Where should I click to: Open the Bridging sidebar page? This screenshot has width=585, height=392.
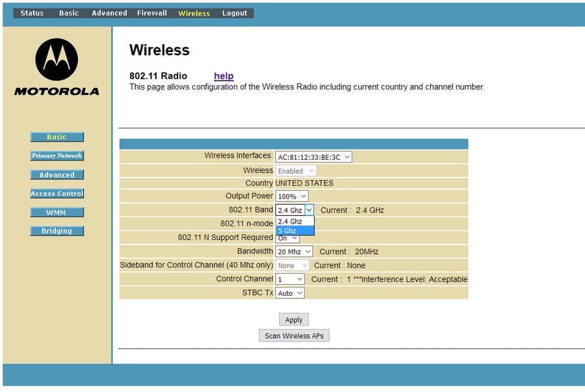pos(57,231)
